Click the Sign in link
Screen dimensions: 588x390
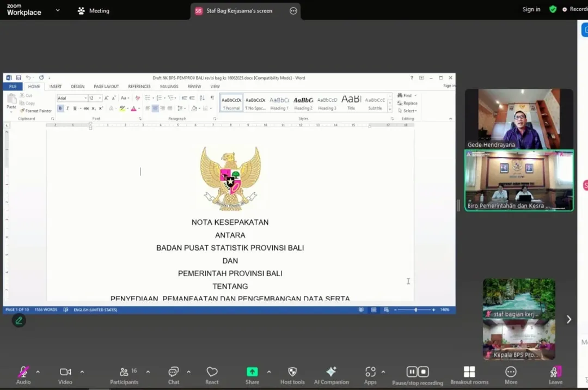531,9
